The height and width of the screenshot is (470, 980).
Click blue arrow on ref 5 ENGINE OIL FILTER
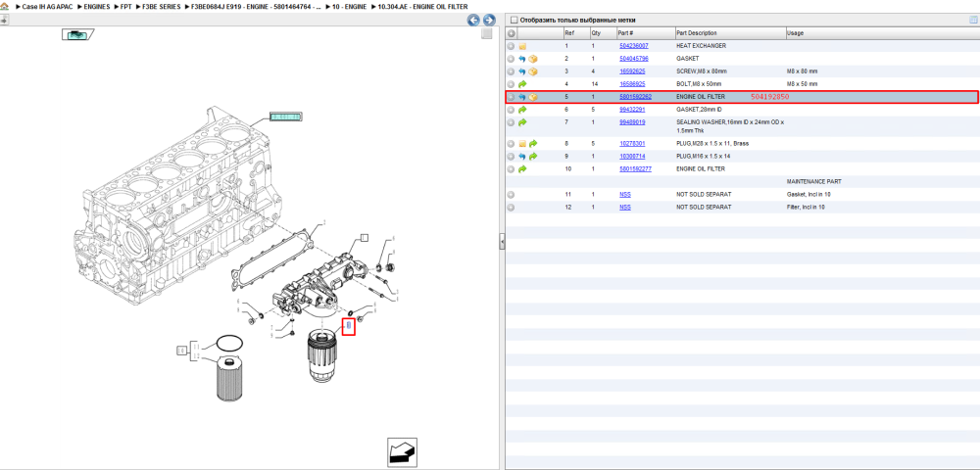click(522, 97)
